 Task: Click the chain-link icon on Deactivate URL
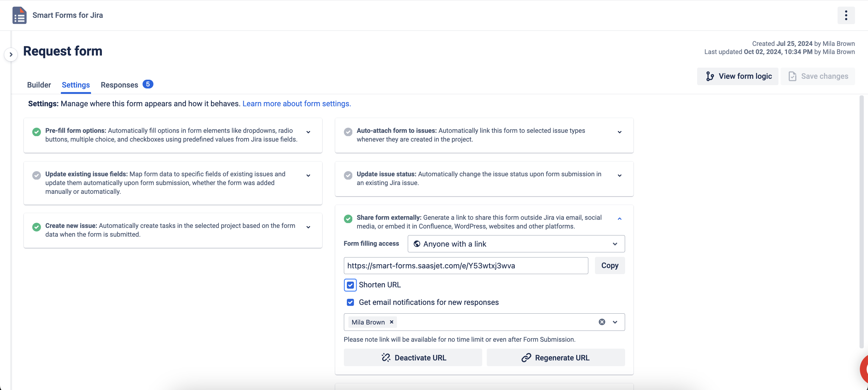386,357
